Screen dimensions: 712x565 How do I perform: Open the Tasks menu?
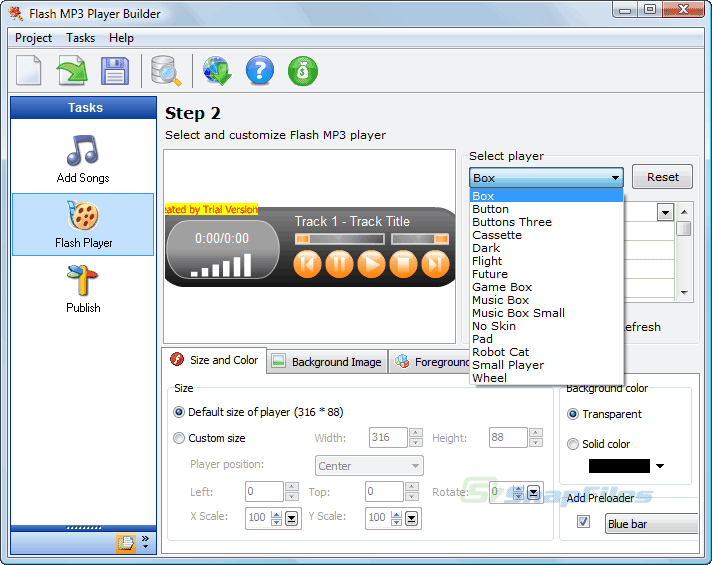tap(80, 38)
